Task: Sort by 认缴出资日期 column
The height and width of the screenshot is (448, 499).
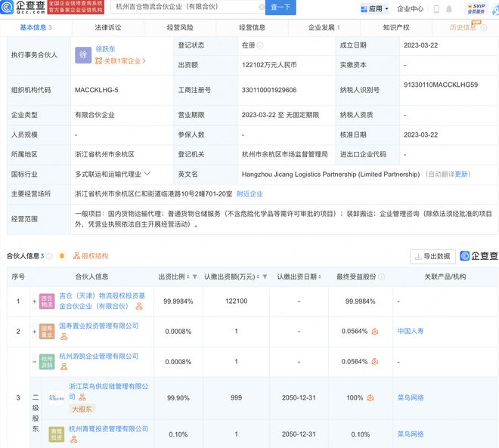Action: point(319,277)
